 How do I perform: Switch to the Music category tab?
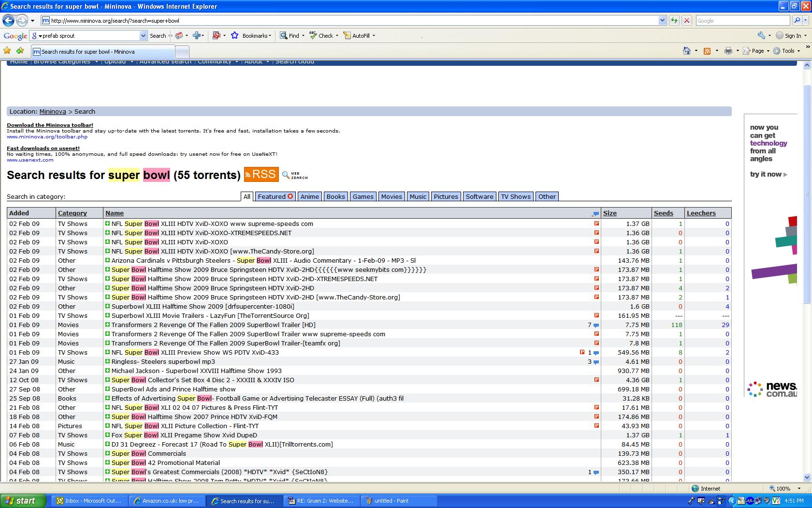pos(418,196)
